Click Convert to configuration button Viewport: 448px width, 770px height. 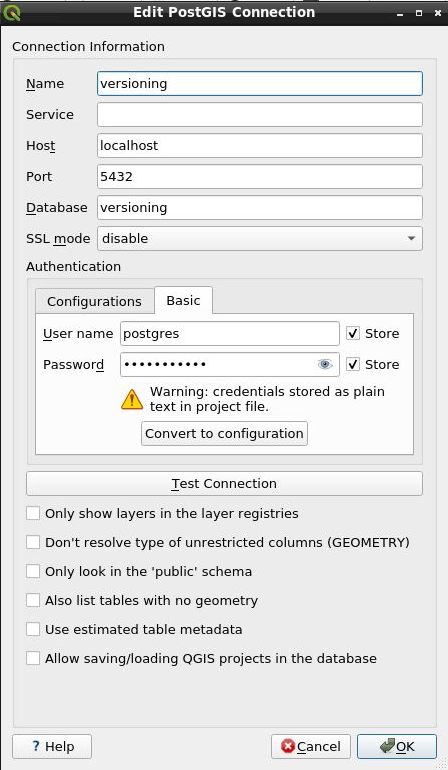[x=224, y=434]
